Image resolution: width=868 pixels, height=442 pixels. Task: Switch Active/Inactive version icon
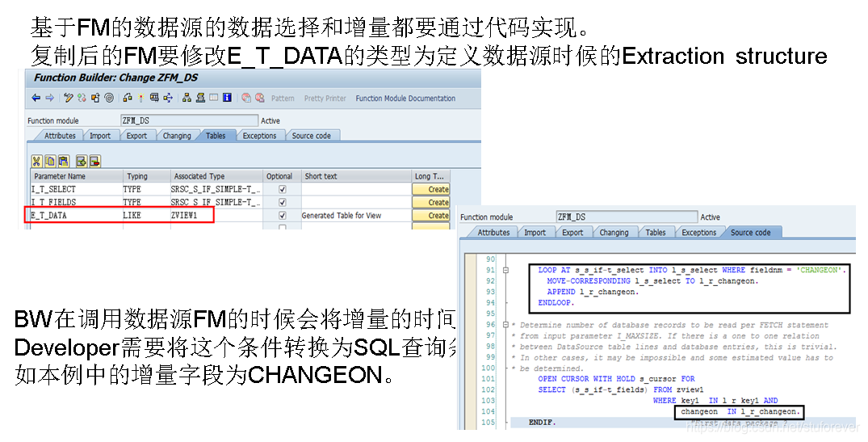[x=82, y=98]
